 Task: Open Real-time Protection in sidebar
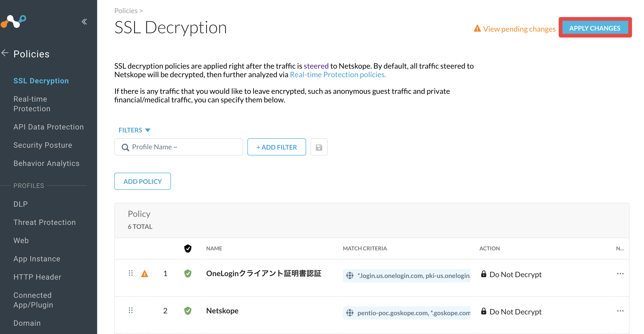point(32,104)
